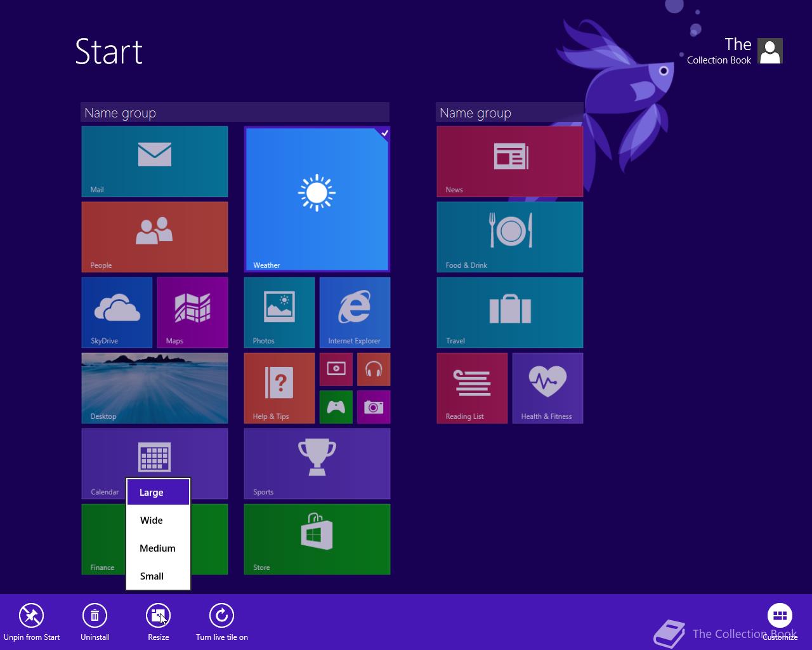Open the user account picture

[770, 51]
